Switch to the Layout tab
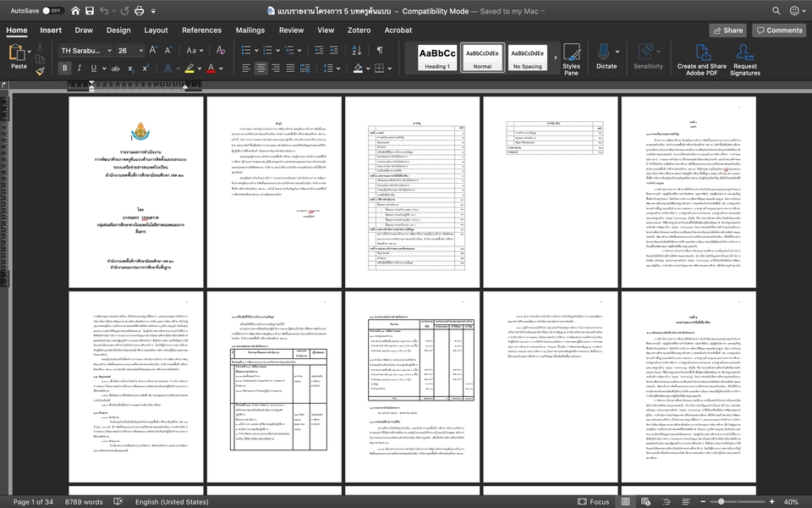The width and height of the screenshot is (812, 508). pos(156,30)
